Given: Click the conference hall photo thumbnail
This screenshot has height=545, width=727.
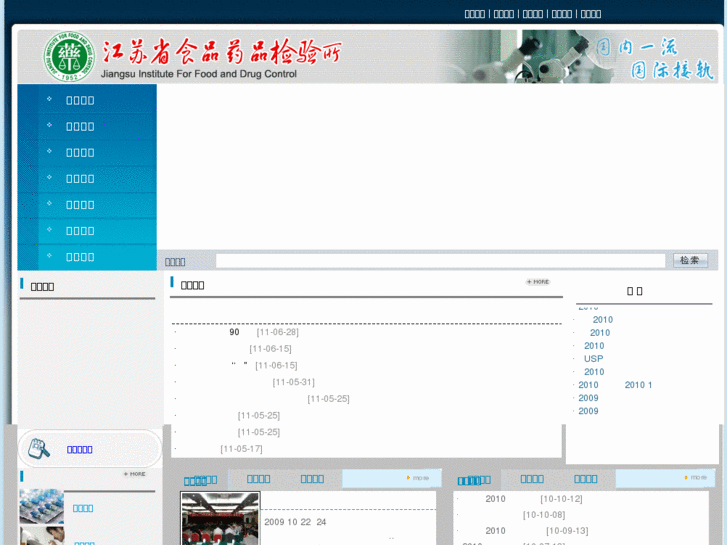Looking at the screenshot, I should pos(220,519).
